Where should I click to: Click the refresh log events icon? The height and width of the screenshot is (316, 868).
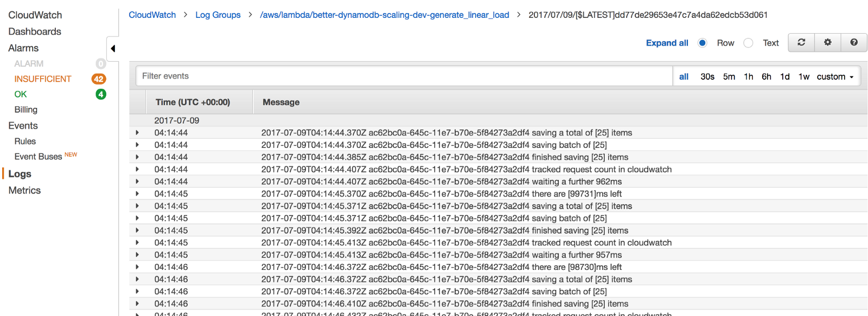point(801,42)
